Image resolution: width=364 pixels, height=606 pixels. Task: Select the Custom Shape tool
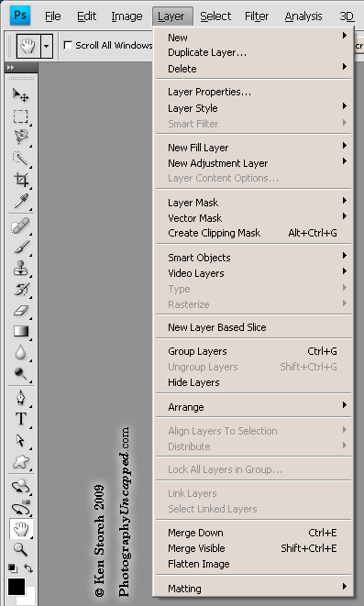click(20, 461)
